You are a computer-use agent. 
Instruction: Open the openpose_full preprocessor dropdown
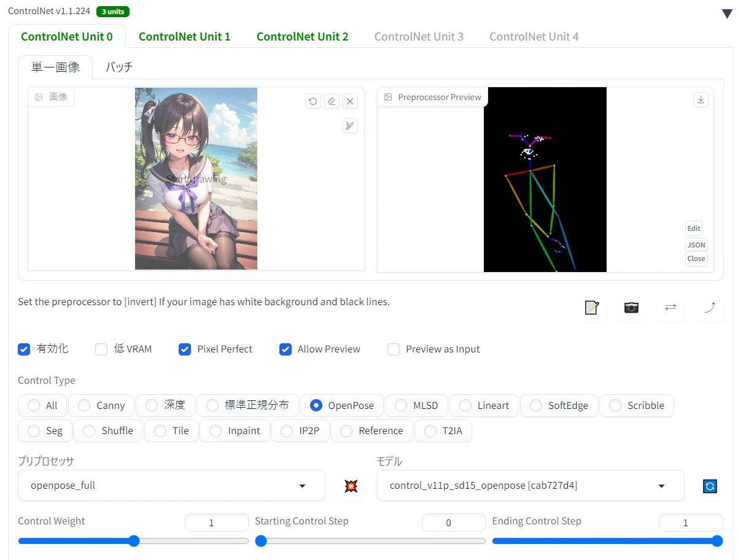pyautogui.click(x=171, y=486)
